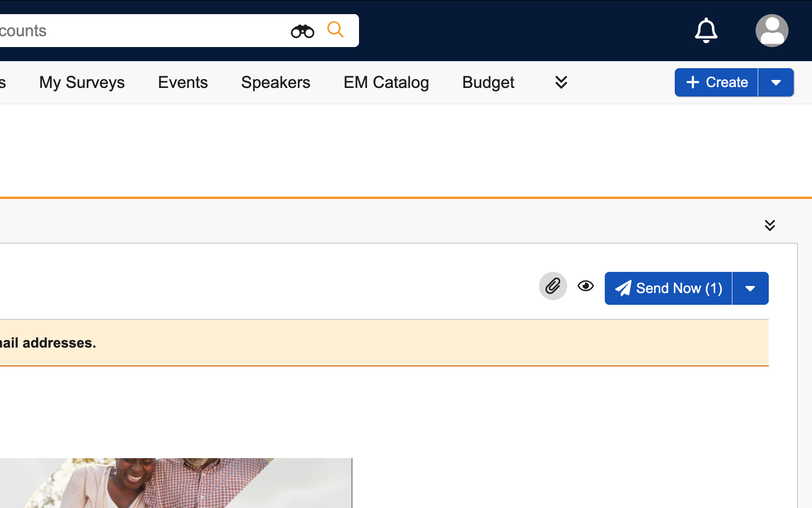Go to the Events tab
This screenshot has height=508, width=812.
(183, 82)
